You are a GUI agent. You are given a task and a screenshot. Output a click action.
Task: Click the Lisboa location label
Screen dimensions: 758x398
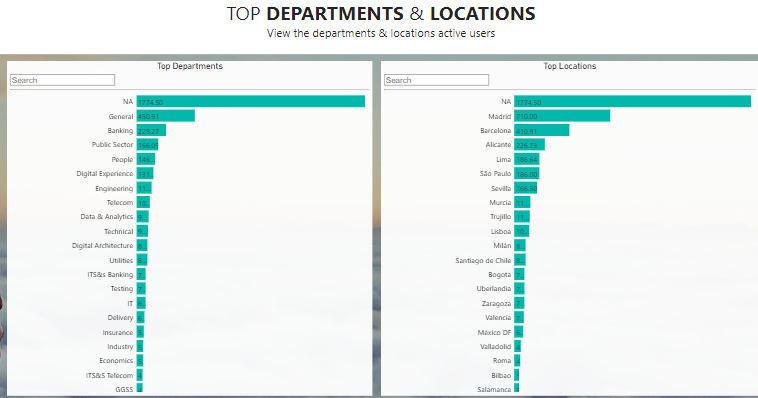(500, 232)
